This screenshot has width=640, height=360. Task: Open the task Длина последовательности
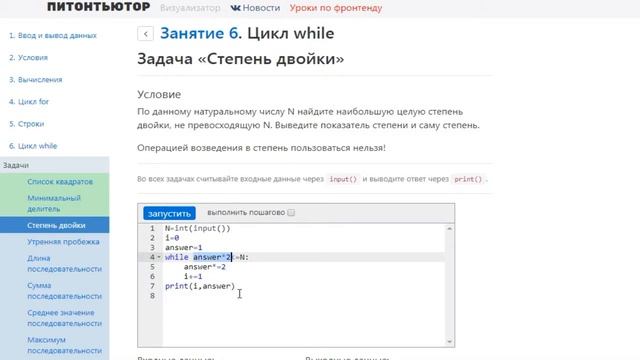pyautogui.click(x=64, y=264)
